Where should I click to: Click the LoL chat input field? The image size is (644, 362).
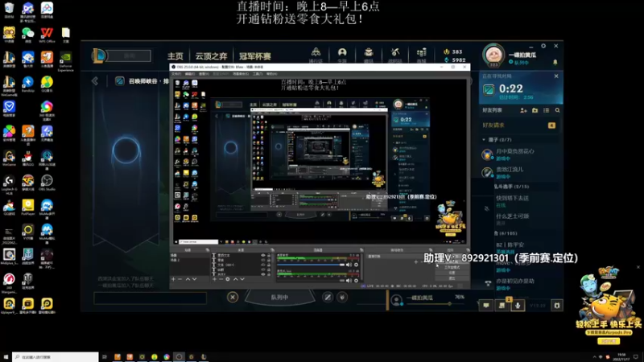150,298
